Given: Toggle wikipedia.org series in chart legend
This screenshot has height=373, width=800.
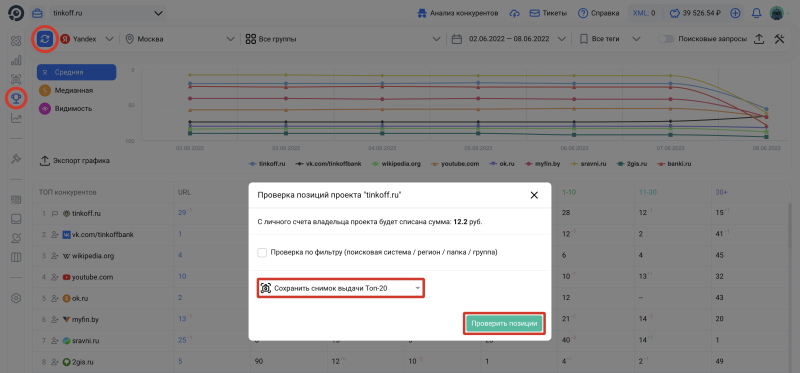Looking at the screenshot, I should [x=395, y=164].
